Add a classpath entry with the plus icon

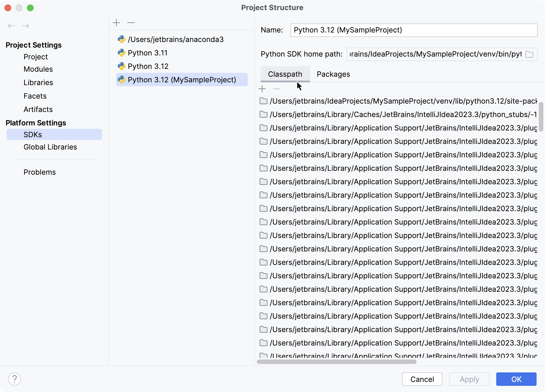[262, 88]
